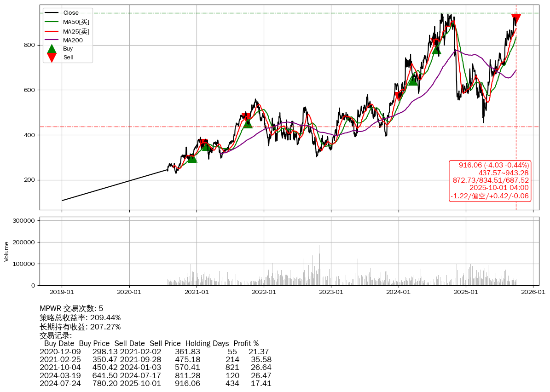Screen dimensions: 550x392
Task: Select the Buy marker from October 2021
Action: [x=248, y=123]
